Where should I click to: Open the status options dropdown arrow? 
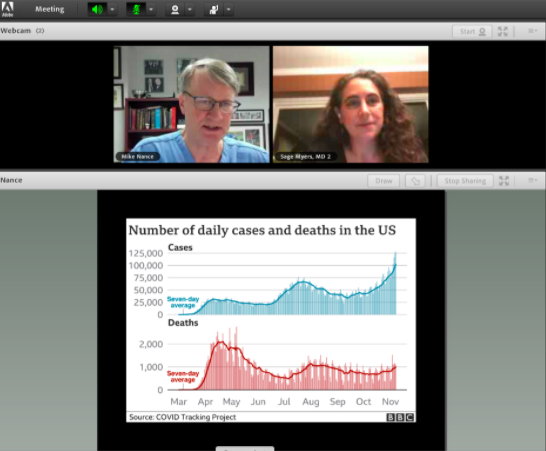click(x=228, y=9)
